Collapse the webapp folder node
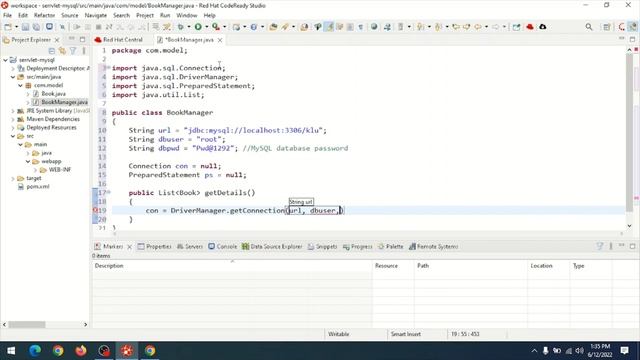This screenshot has height=360, width=640. point(28,161)
